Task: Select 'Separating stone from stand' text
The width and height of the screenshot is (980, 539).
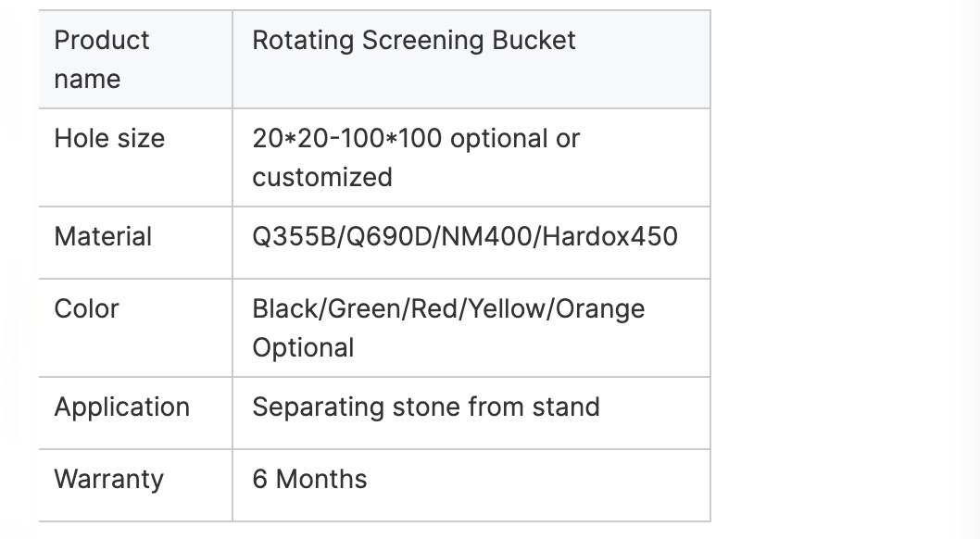Action: click(x=426, y=407)
